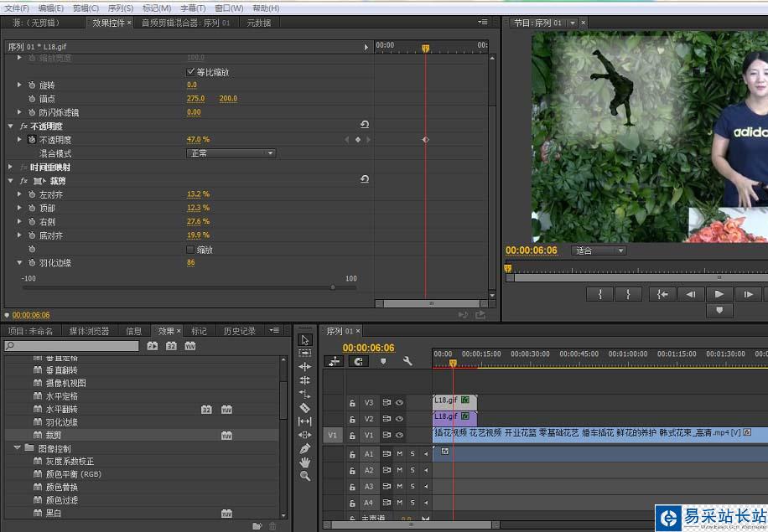Select the Zoom magnifier tool
768x532 pixels.
(305, 476)
